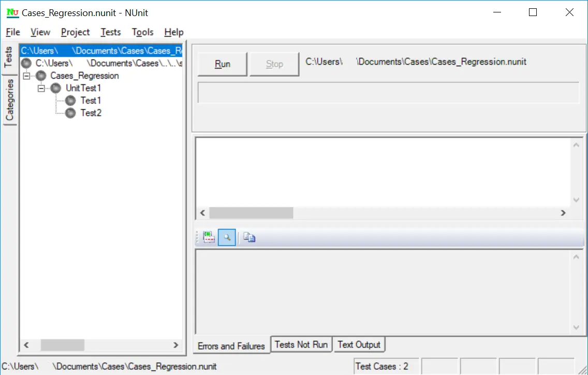
Task: Click the status circle beside Cases_Regression
Action: pyautogui.click(x=40, y=76)
